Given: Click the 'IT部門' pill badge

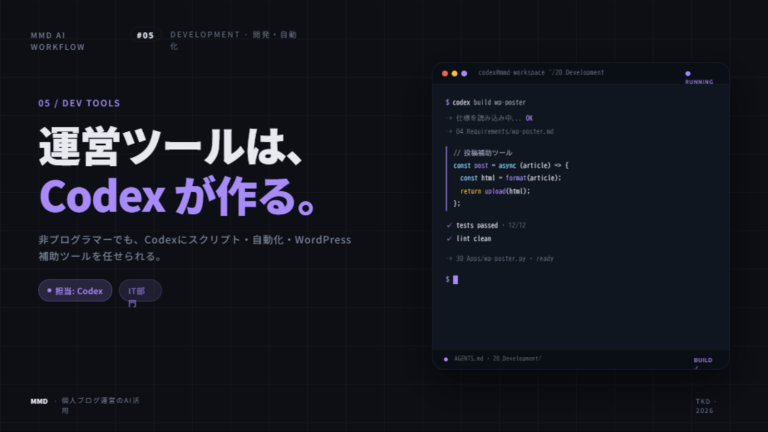Looking at the screenshot, I should tap(140, 291).
